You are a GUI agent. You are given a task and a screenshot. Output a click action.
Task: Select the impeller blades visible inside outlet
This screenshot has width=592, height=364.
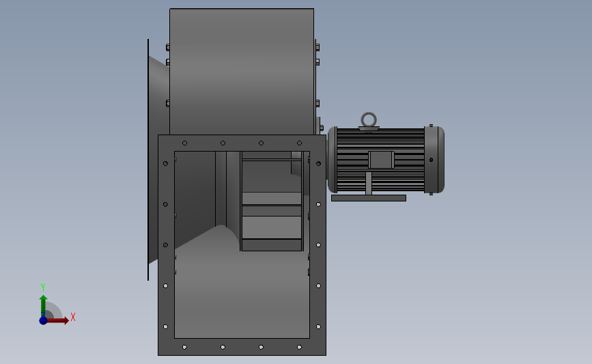tap(272, 201)
